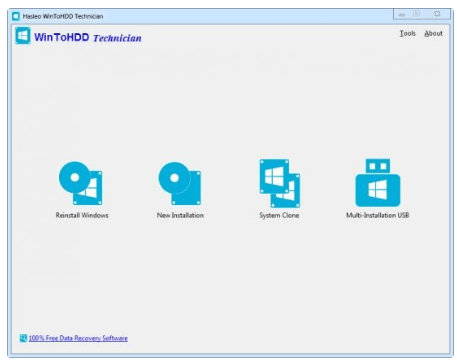This screenshot has height=364, width=457.
Task: Minimize the WinToHDD window
Action: coord(402,14)
